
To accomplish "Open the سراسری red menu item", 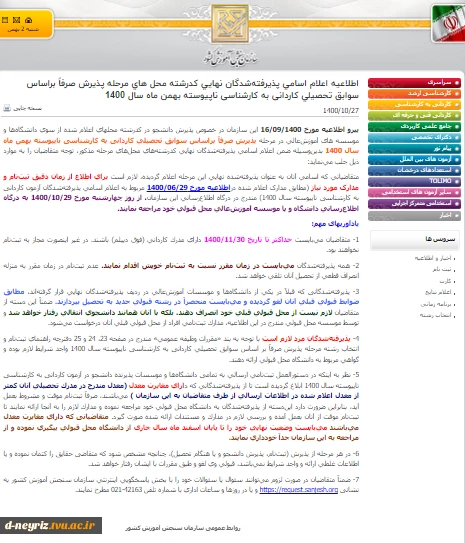I will 414,83.
